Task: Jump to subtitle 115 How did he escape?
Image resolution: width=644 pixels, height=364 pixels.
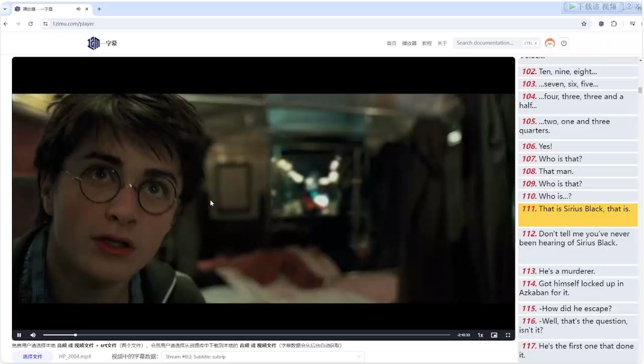Action: pos(578,308)
